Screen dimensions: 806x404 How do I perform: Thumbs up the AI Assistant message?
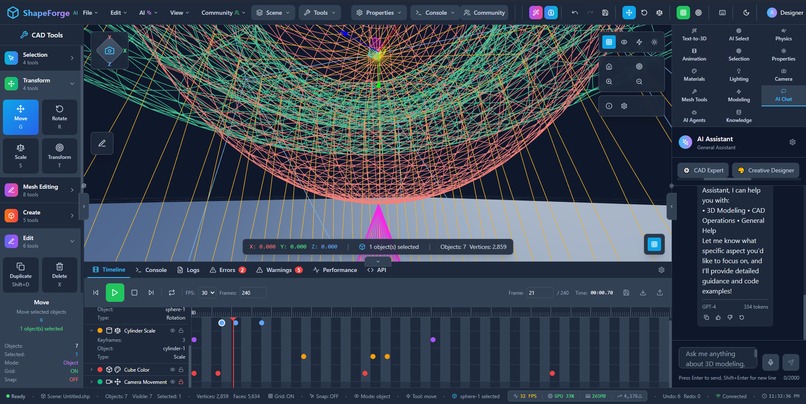coord(718,318)
